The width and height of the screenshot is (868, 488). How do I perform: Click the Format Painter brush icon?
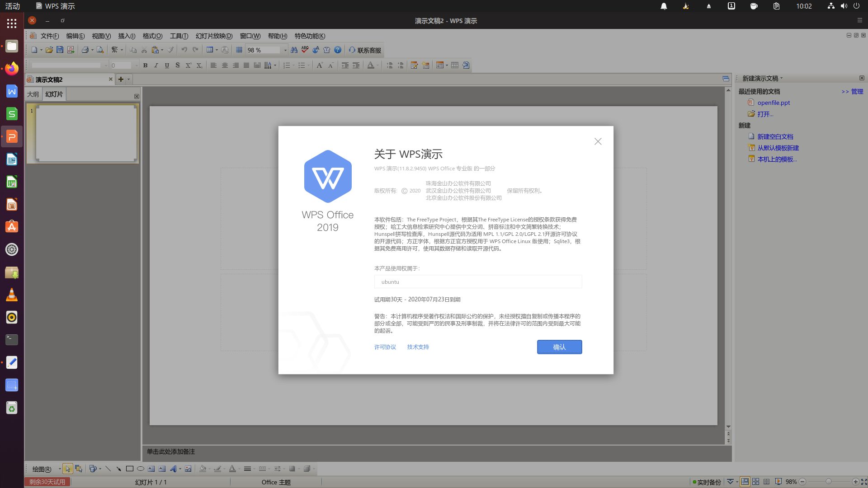170,50
